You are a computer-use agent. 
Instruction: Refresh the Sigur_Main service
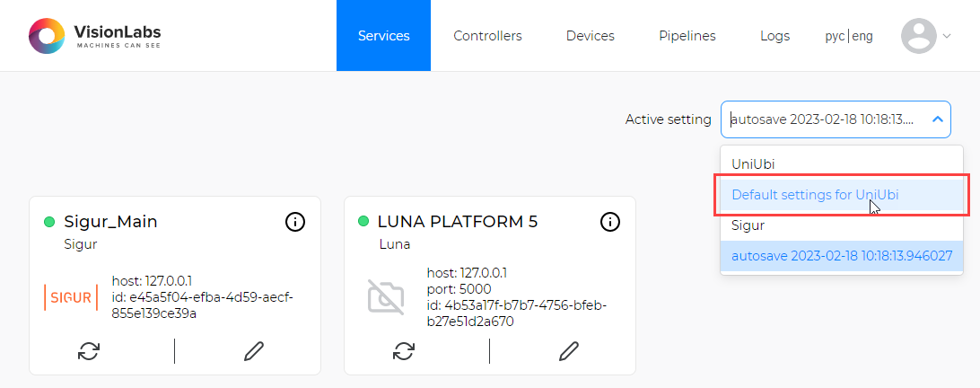pos(88,351)
